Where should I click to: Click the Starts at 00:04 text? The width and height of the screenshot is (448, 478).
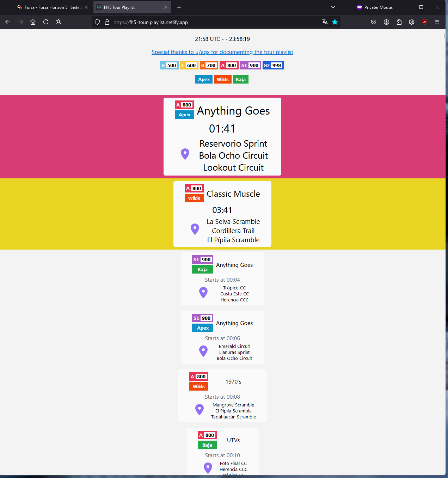coord(222,280)
